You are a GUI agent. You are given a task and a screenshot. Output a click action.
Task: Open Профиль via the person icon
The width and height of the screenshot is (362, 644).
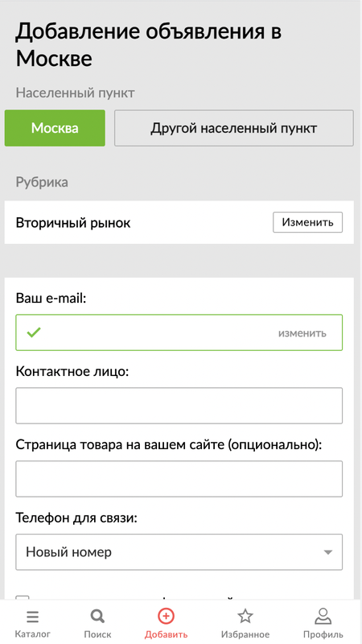323,616
